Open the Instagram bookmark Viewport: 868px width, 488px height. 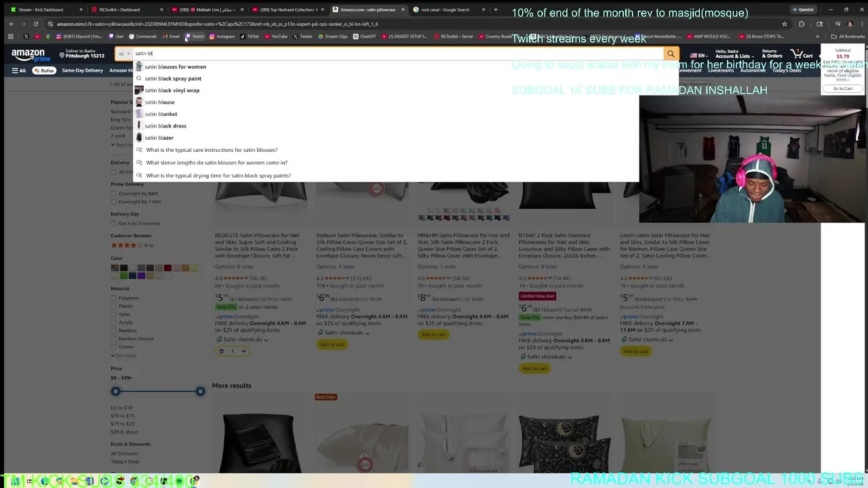click(222, 37)
